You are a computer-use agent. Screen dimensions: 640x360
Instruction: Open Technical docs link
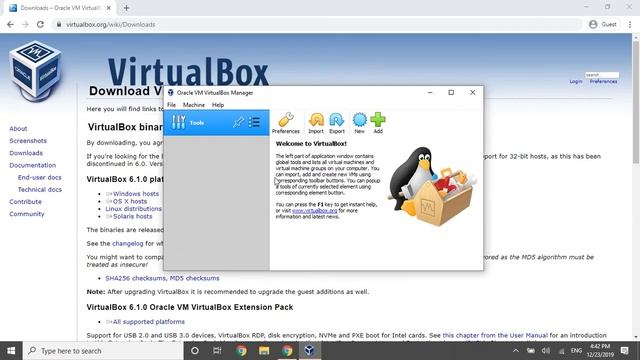coord(40,189)
